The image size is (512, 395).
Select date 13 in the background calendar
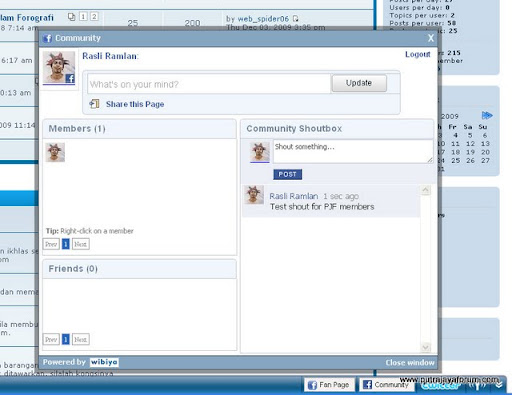485,144
